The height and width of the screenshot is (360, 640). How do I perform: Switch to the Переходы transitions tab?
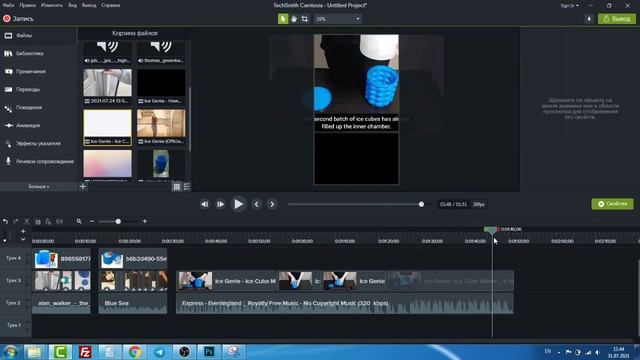38,89
